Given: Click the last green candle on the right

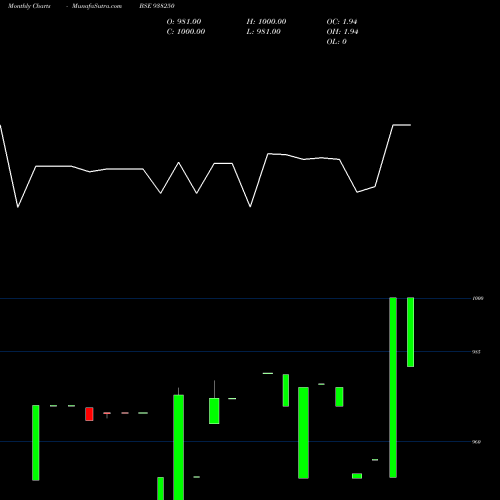Looking at the screenshot, I should (x=411, y=332).
